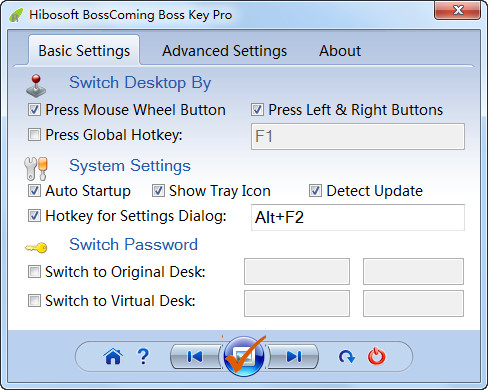Apply settings with the orange checkmark button
Viewport: 488px width, 390px height.
[x=244, y=356]
